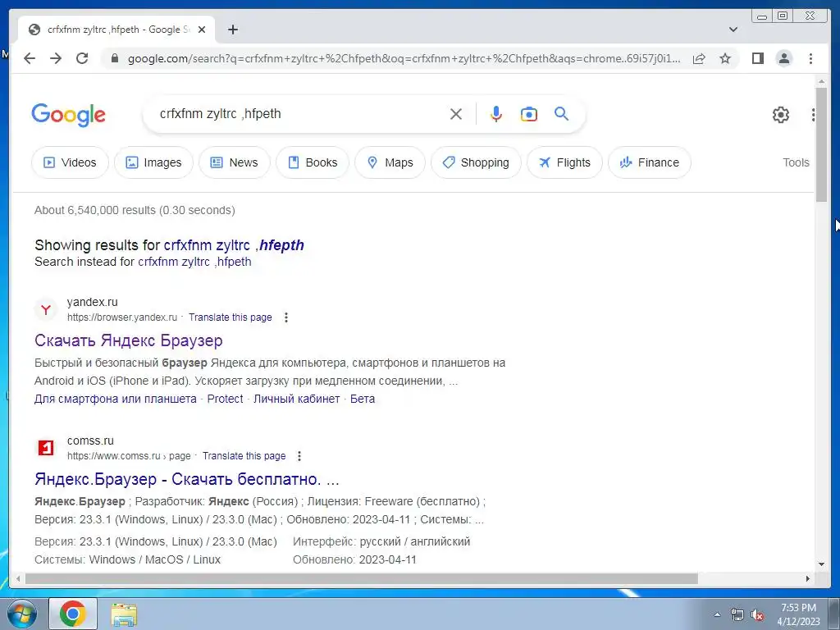Click muted volume icon in tray
Screen dimensions: 840x630
click(757, 615)
